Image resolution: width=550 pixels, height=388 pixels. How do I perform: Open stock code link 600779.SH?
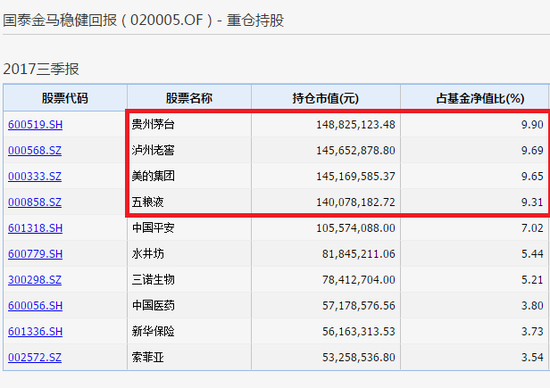coord(35,254)
